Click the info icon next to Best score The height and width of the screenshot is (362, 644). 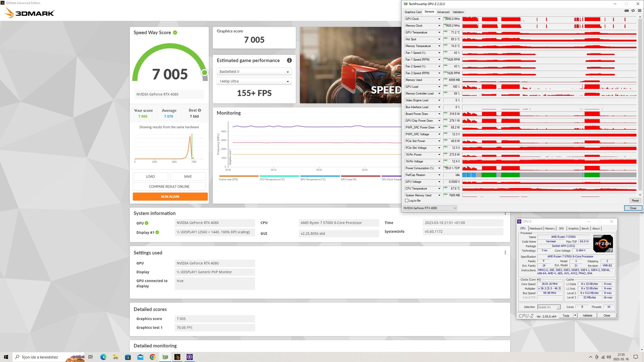tap(199, 110)
